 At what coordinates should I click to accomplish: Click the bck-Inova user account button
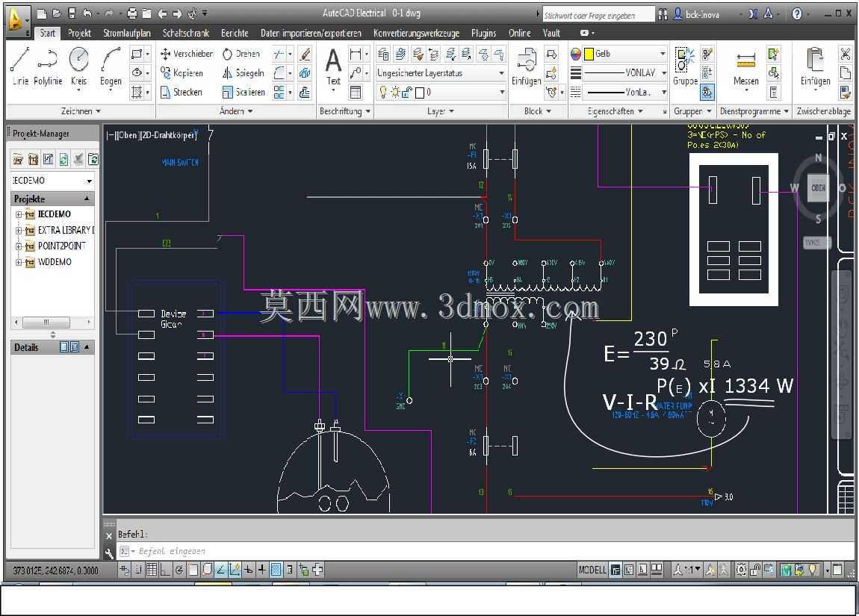(x=696, y=14)
